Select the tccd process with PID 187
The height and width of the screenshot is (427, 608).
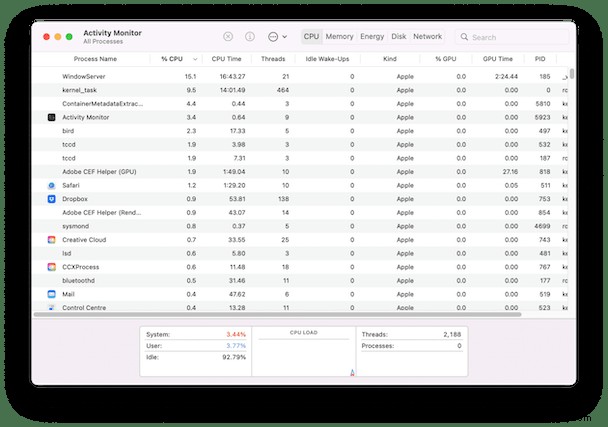coord(301,158)
